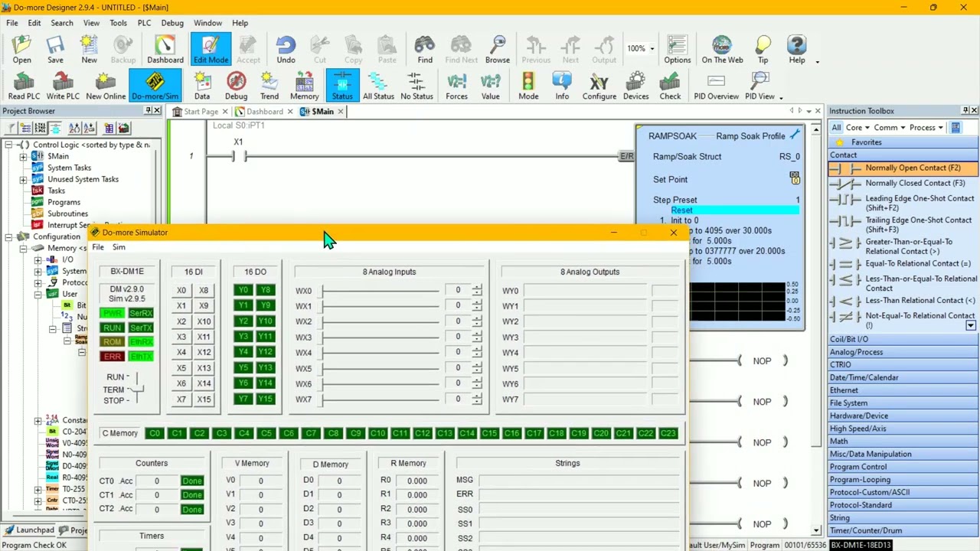
Task: Open the zoom percentage dropdown
Action: 652,48
